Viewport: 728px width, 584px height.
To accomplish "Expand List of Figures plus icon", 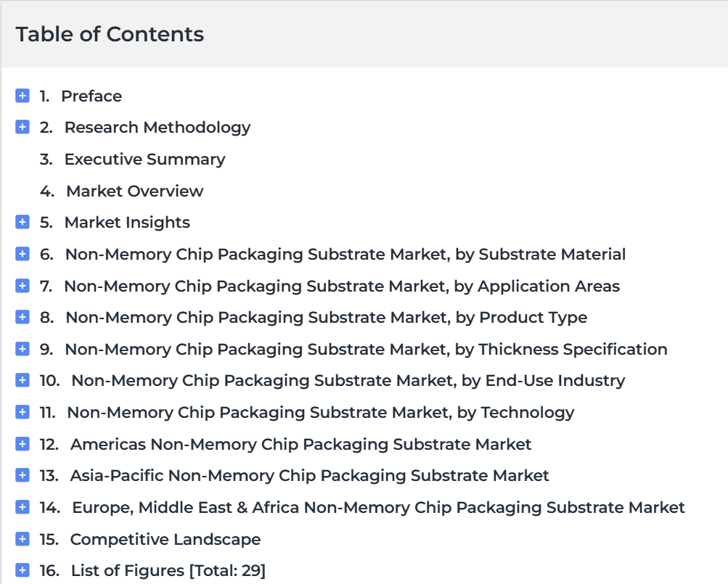I will pos(23,570).
